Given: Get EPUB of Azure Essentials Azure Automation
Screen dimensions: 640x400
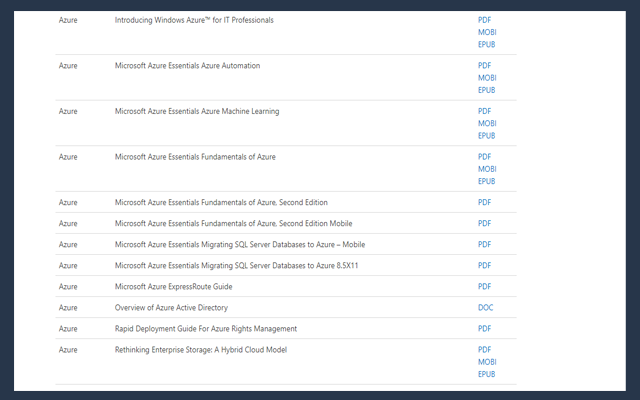Looking at the screenshot, I should click(x=487, y=90).
